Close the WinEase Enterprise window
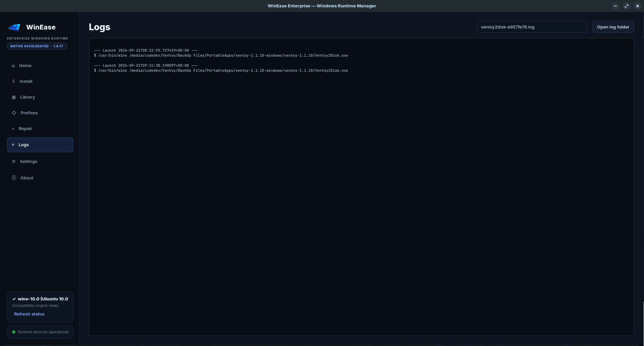 (x=638, y=6)
